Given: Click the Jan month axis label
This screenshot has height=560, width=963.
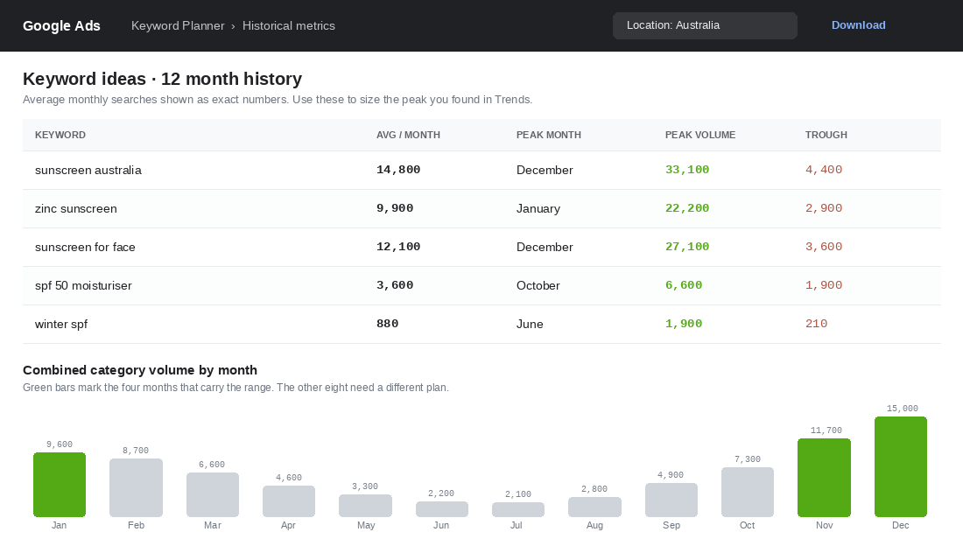Looking at the screenshot, I should click(x=59, y=526).
